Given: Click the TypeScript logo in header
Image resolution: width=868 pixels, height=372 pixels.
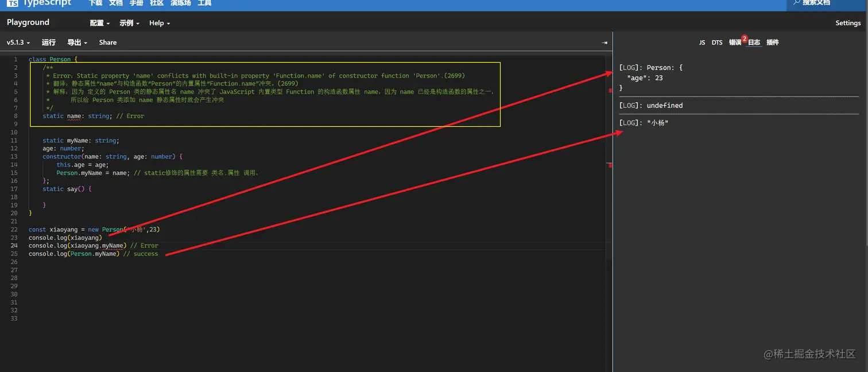Looking at the screenshot, I should [x=39, y=3].
